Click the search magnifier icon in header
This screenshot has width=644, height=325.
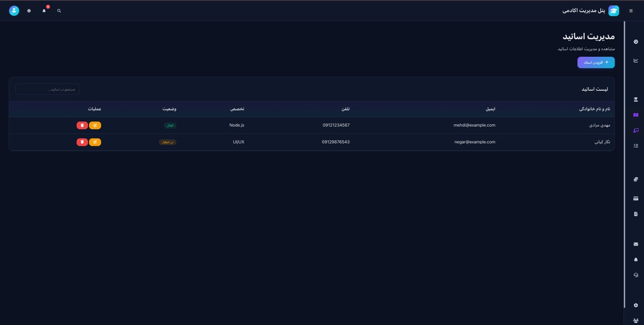(x=59, y=11)
